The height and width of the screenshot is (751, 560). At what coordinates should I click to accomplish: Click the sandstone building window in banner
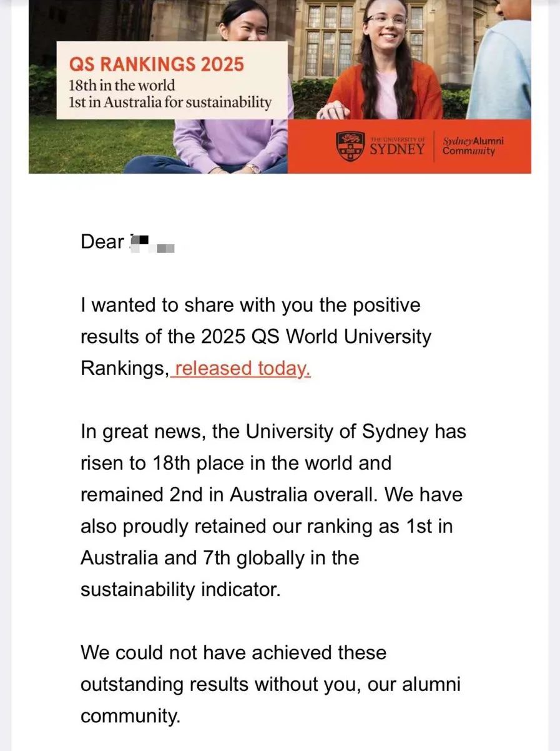[x=330, y=37]
